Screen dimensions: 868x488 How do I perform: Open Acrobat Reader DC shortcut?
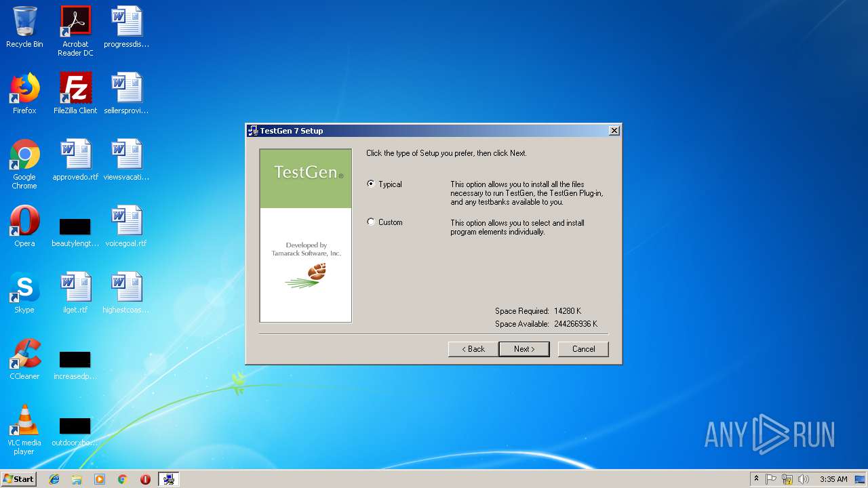pyautogui.click(x=75, y=31)
